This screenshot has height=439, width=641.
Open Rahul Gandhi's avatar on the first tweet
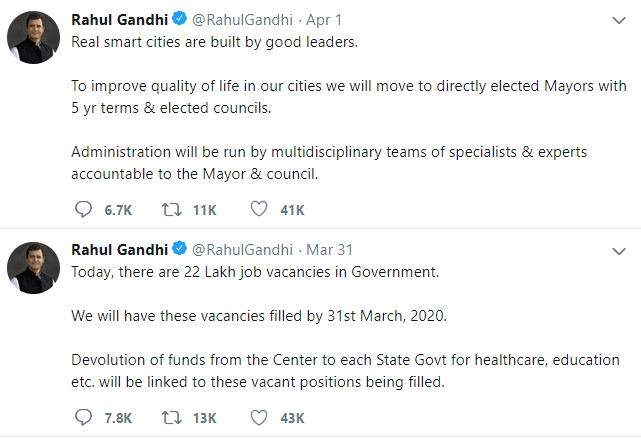coord(34,37)
